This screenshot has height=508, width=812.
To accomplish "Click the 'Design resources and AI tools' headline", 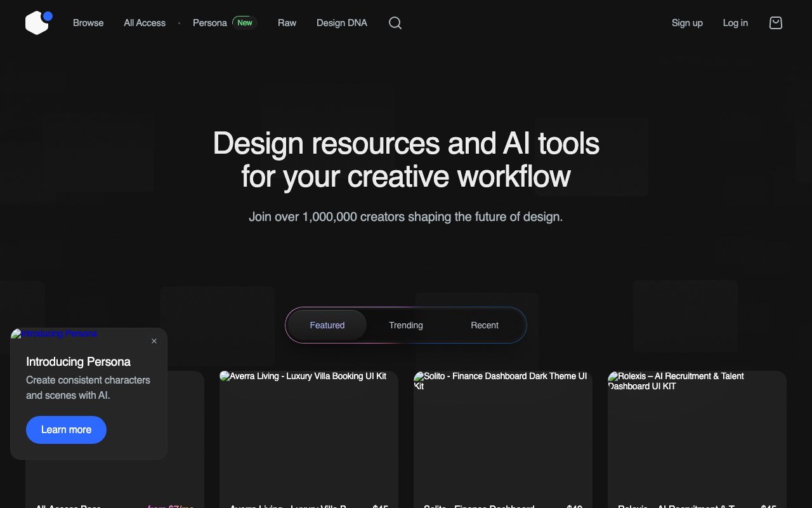I will click(x=406, y=160).
